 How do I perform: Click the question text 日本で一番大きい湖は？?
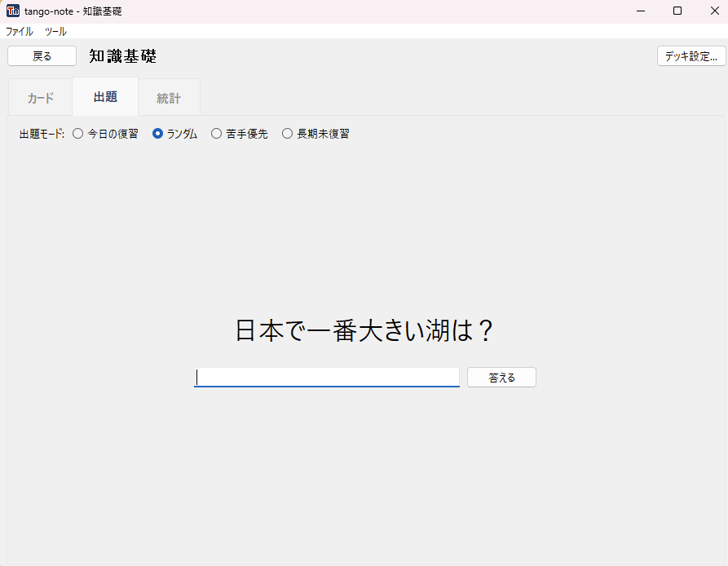[364, 330]
